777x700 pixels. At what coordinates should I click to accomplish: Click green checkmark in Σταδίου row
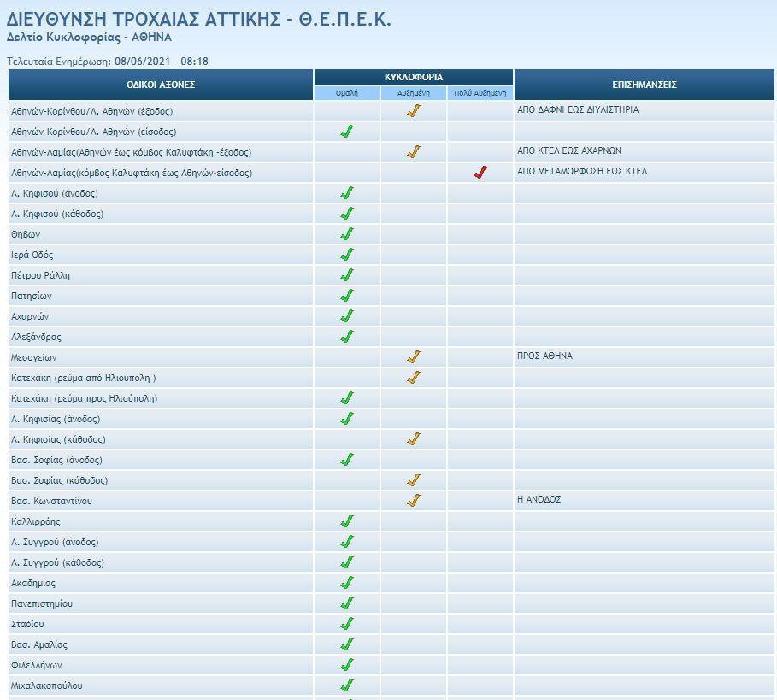click(x=347, y=624)
